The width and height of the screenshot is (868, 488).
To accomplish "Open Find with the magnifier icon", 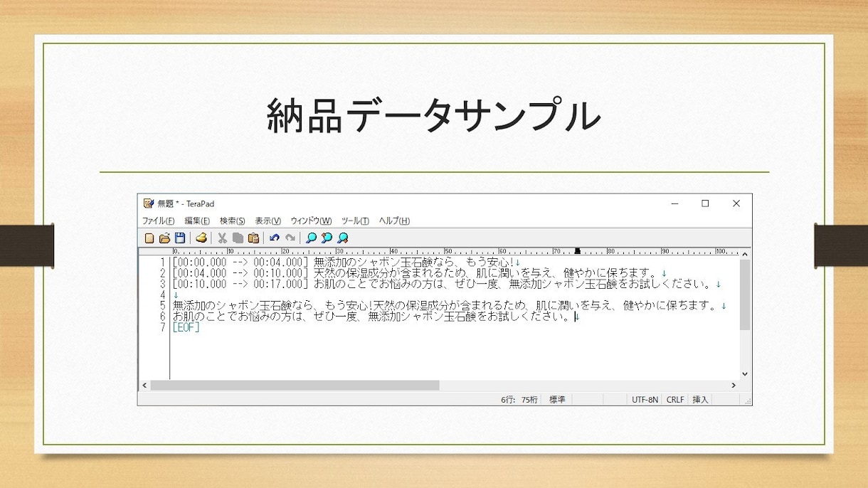I will (311, 238).
